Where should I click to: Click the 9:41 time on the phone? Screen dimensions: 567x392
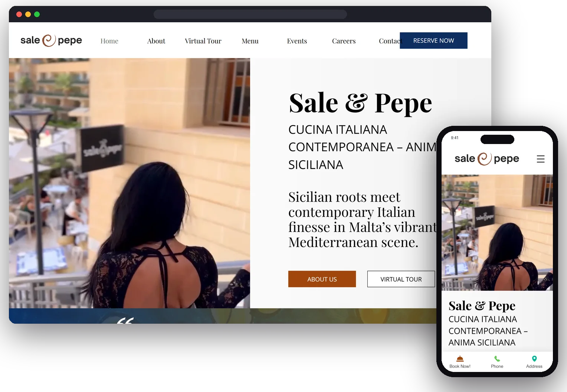tap(455, 138)
